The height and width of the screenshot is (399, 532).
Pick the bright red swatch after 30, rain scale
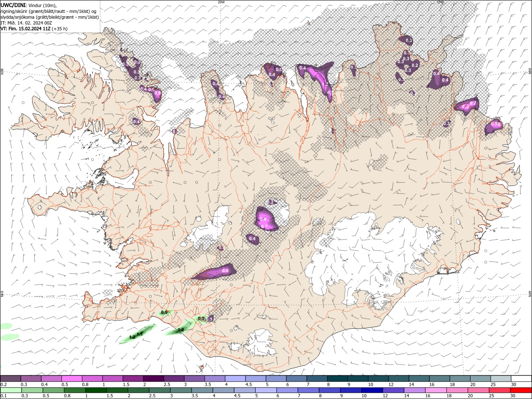tap(521, 390)
